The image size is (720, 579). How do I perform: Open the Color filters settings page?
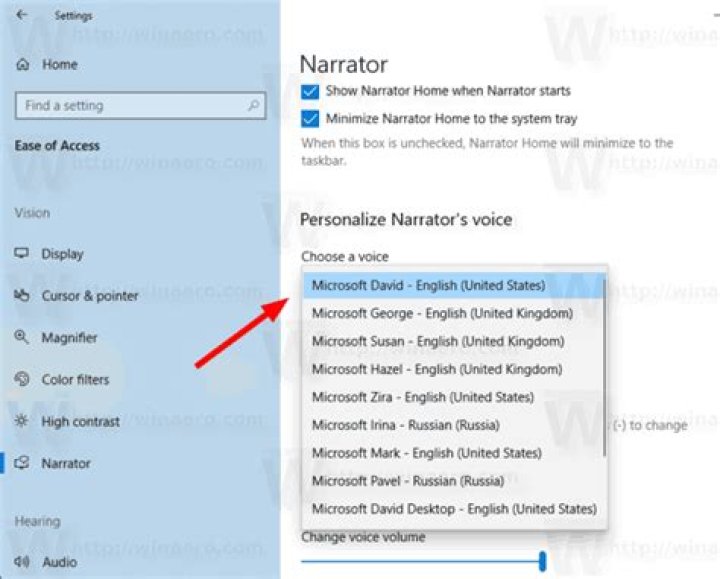coord(75,380)
